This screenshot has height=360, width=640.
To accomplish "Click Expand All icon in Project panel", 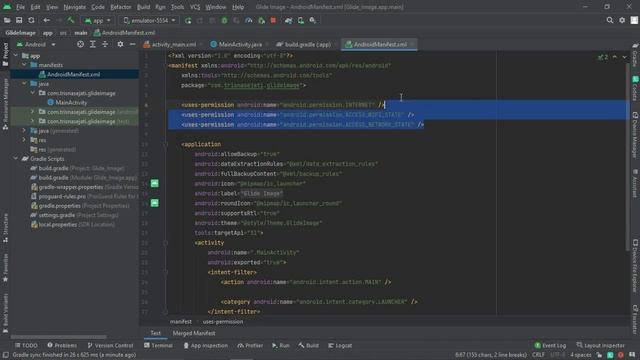I will tap(93, 44).
